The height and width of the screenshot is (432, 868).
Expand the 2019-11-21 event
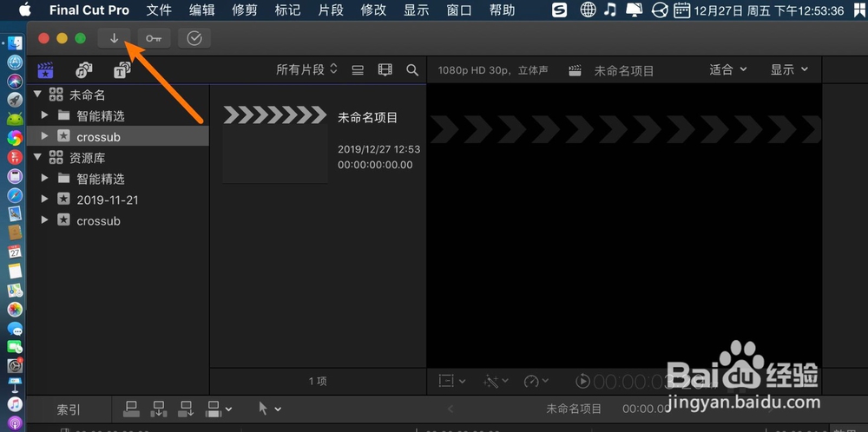(45, 200)
